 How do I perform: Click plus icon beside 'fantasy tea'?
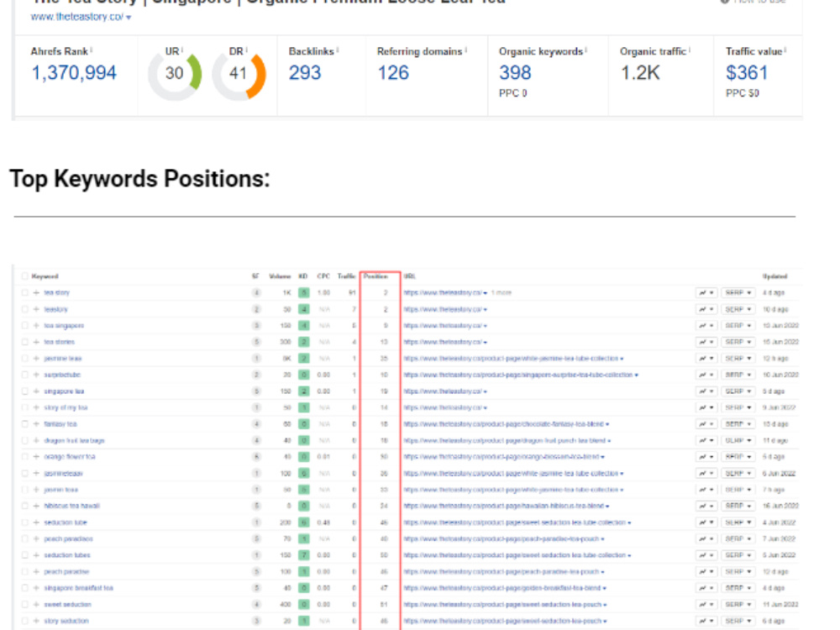[x=36, y=423]
